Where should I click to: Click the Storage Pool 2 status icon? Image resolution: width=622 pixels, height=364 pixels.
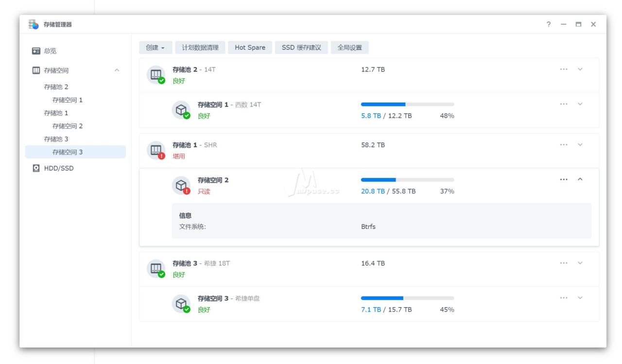click(x=156, y=75)
